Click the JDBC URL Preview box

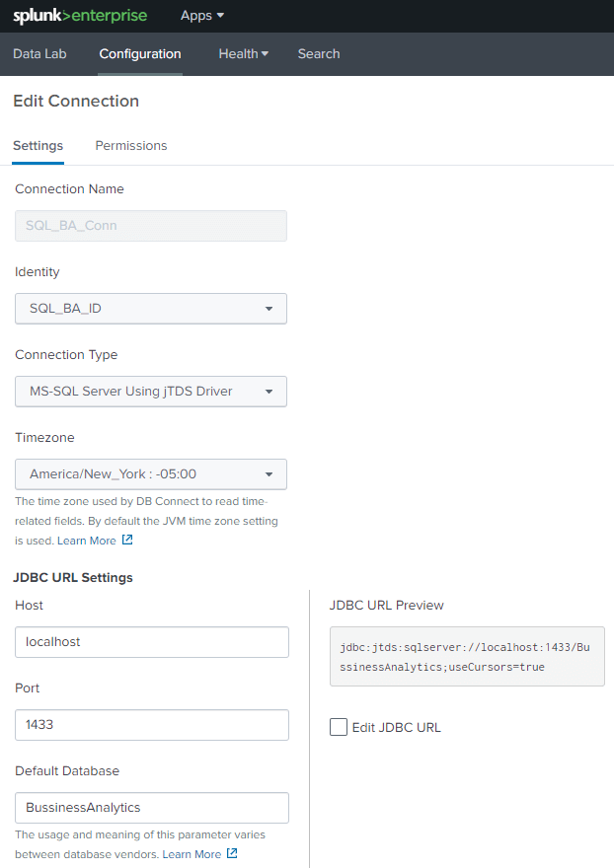pyautogui.click(x=466, y=657)
